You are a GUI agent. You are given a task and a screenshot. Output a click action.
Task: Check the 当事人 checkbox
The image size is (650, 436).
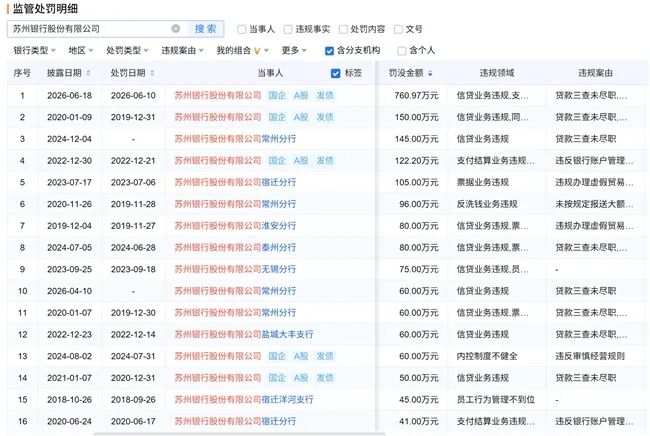(241, 29)
